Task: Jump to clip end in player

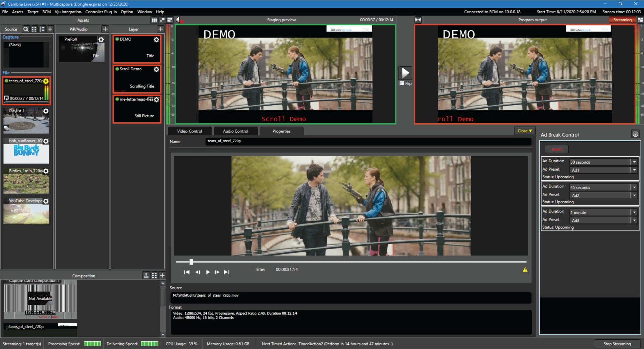Action: tap(227, 272)
